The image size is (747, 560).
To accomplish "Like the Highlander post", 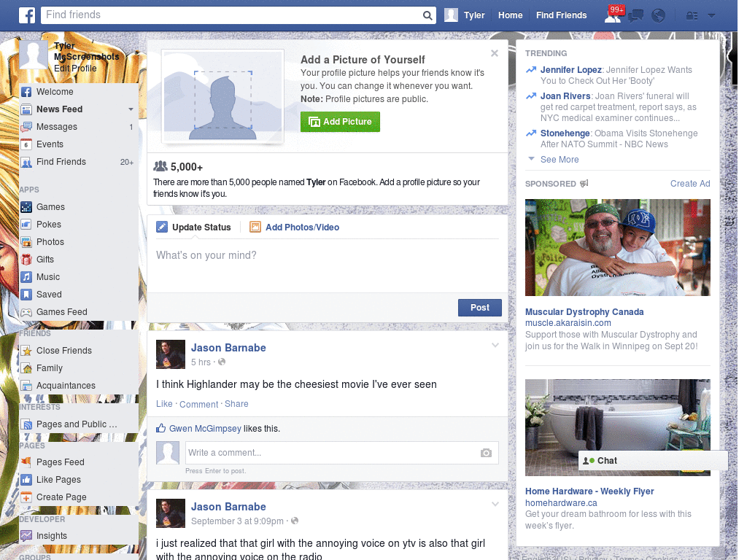I will (x=164, y=404).
